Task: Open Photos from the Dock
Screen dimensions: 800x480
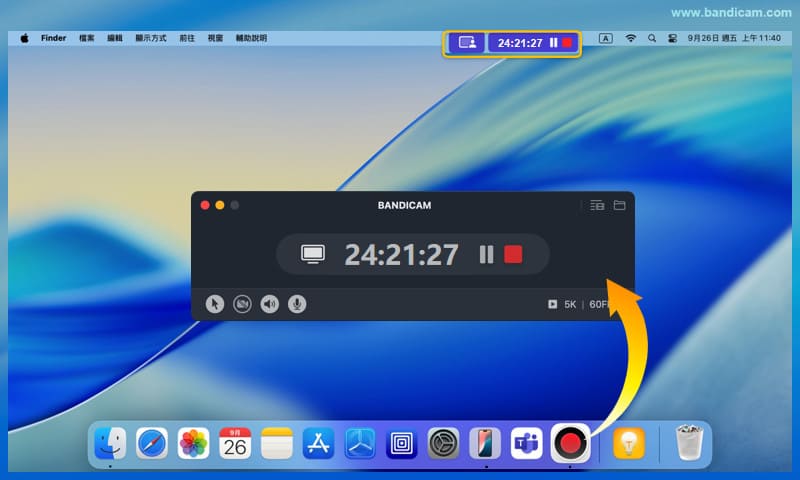Action: (x=193, y=443)
